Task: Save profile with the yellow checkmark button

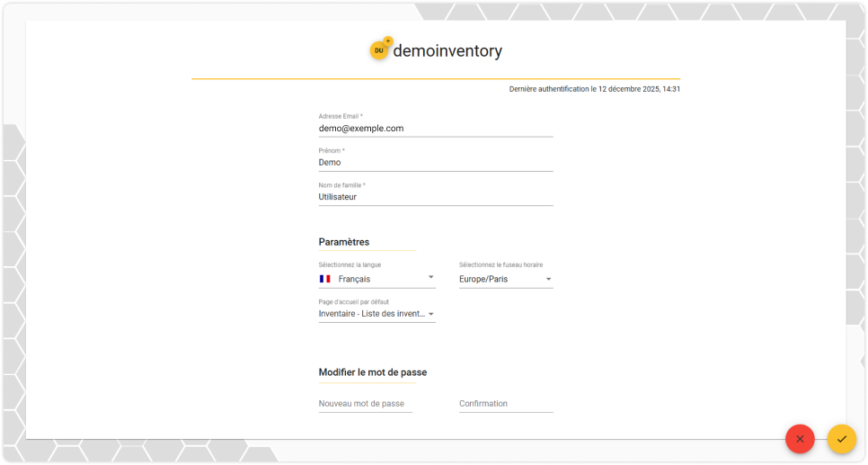Action: 841,439
